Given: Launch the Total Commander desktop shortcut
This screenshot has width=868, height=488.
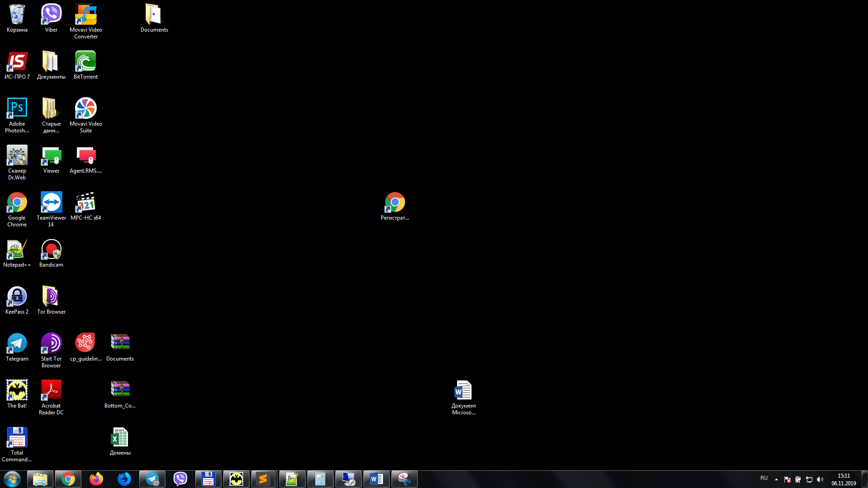Looking at the screenshot, I should point(17,444).
